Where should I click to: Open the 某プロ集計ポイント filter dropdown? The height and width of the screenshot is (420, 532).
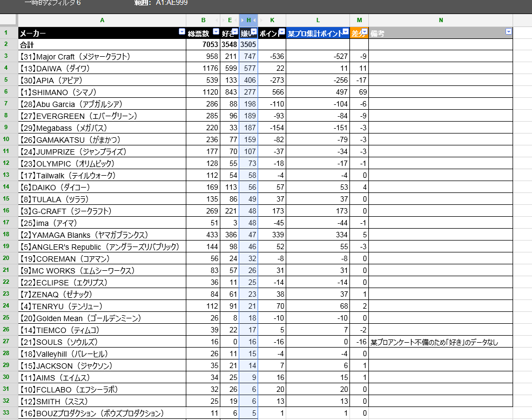click(345, 32)
